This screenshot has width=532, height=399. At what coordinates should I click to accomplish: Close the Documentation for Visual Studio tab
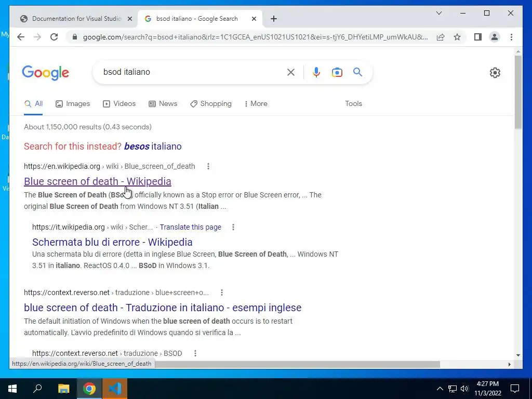tap(129, 19)
